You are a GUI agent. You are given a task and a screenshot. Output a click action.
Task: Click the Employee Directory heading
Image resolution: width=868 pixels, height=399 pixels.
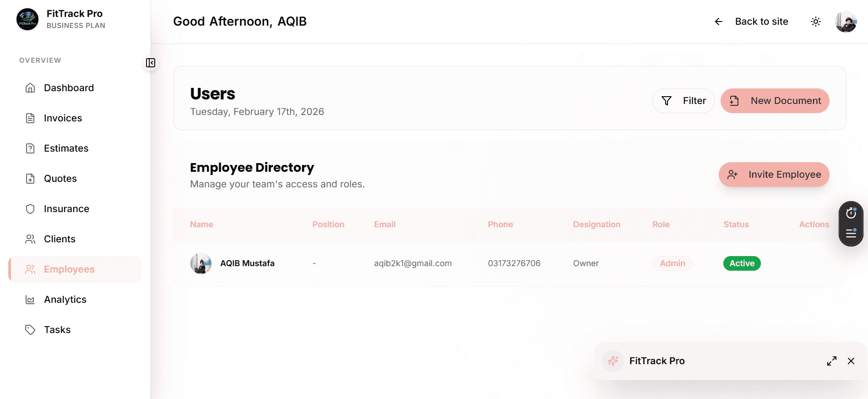(x=252, y=168)
